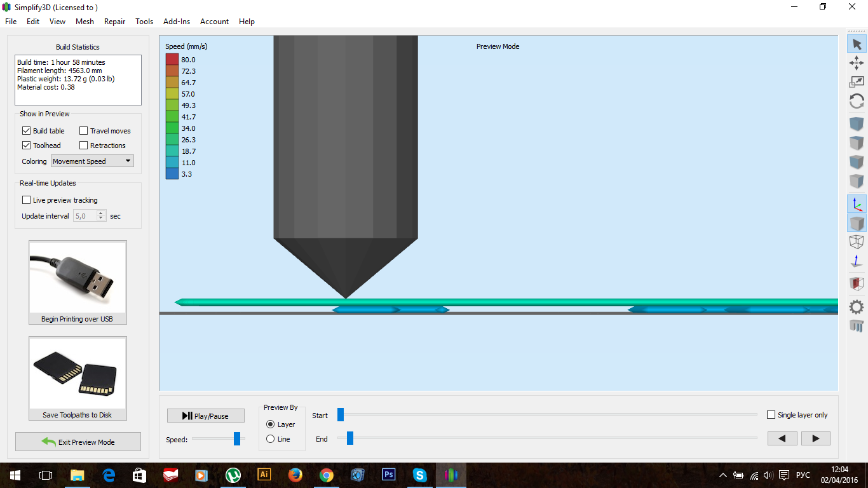The image size is (868, 488).
Task: Open the Action Center notifications icon
Action: (784, 475)
